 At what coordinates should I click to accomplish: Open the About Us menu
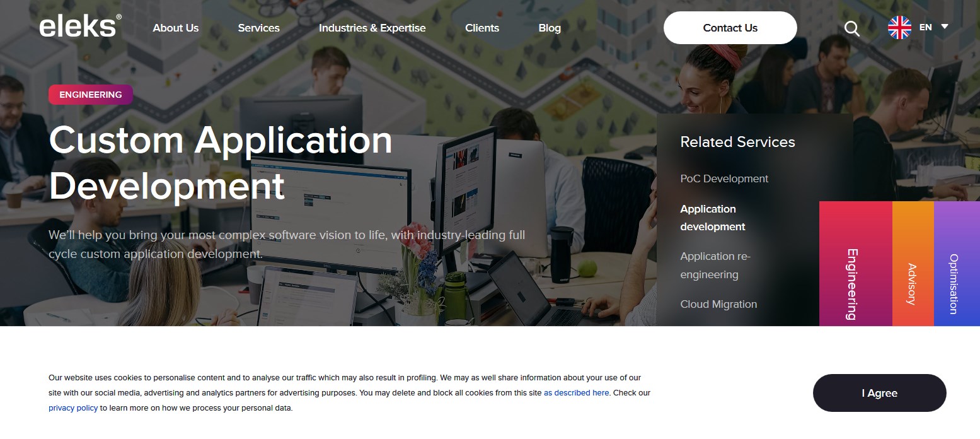176,28
